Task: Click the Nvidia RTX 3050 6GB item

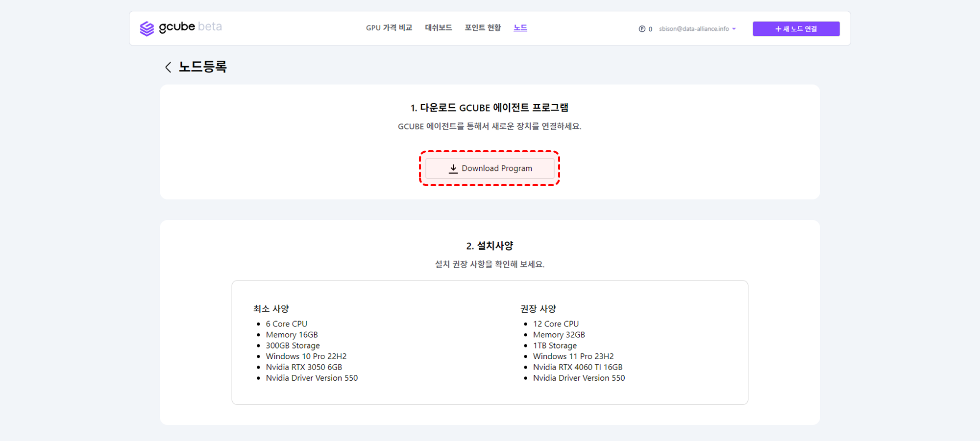Action: click(304, 367)
